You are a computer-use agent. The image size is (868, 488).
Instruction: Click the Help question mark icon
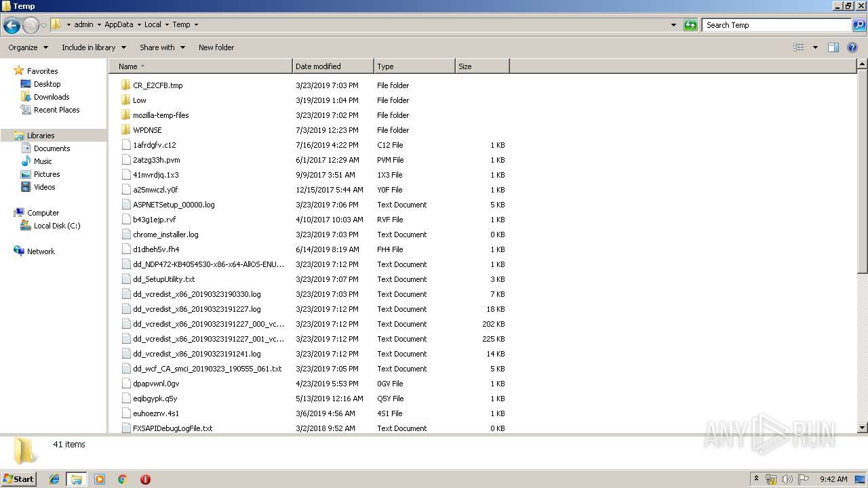click(x=852, y=47)
